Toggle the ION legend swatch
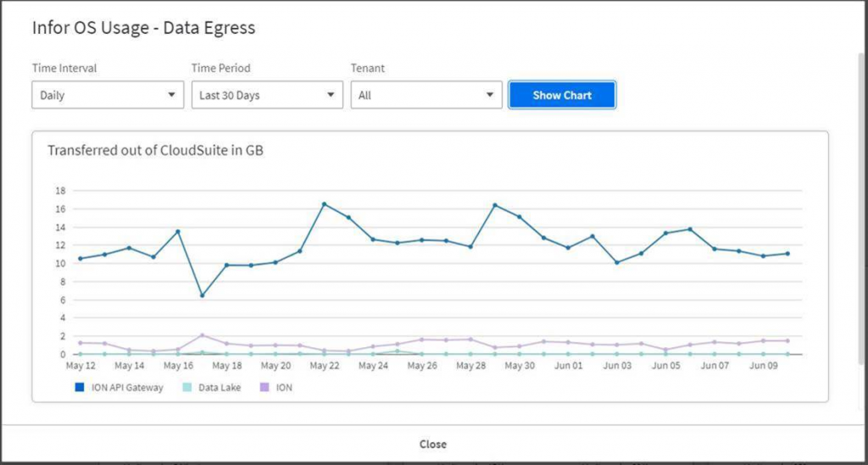This screenshot has width=868, height=465. pos(264,388)
